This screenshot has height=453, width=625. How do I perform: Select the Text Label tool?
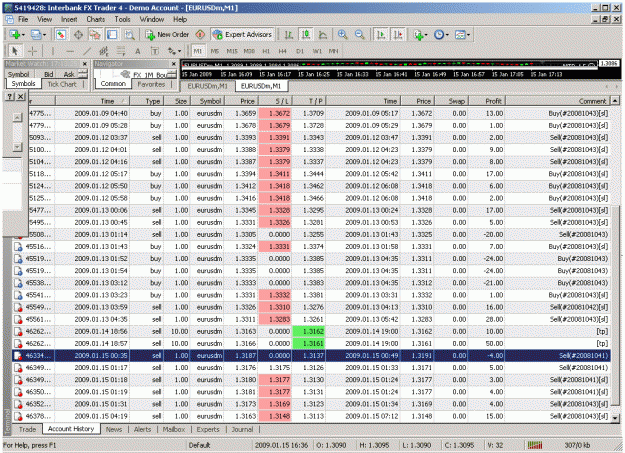(x=154, y=51)
